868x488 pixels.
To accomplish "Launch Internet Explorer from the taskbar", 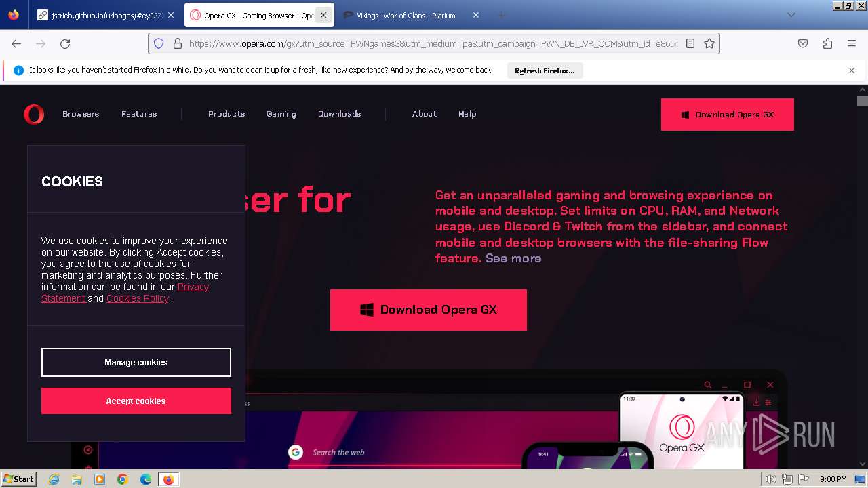I will point(54,479).
